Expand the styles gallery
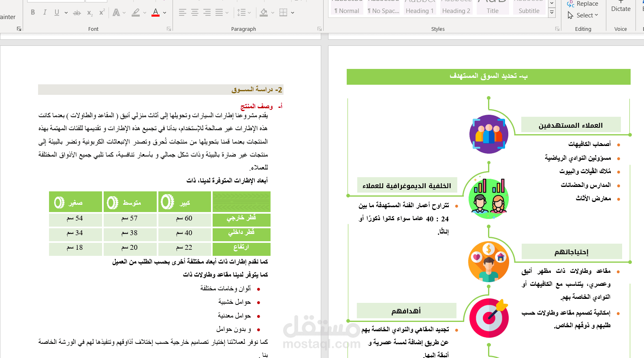 click(552, 13)
